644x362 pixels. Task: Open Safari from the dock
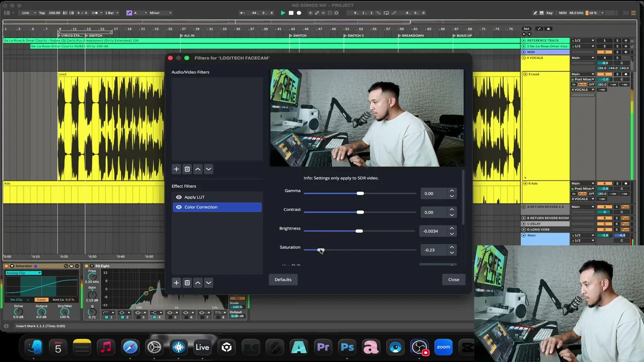click(130, 347)
